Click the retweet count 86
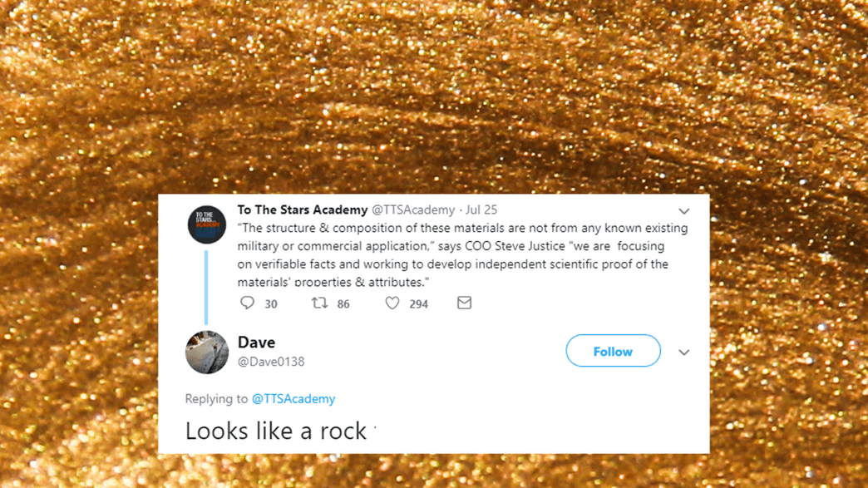Image resolution: width=868 pixels, height=488 pixels. (x=343, y=304)
